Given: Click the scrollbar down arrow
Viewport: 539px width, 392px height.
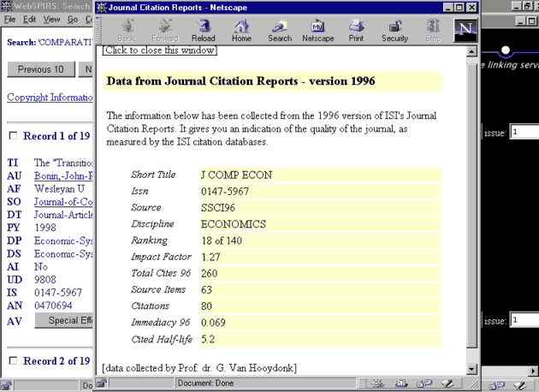Looking at the screenshot, I should tap(471, 369).
